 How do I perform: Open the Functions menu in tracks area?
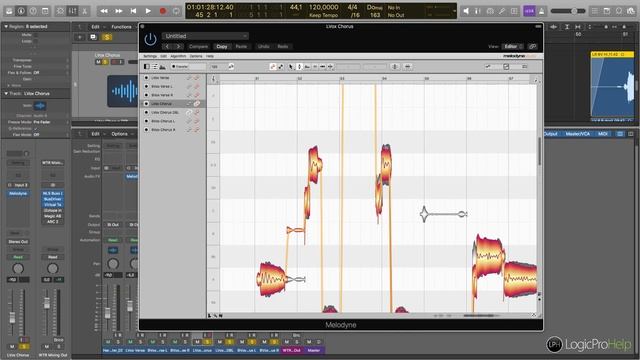pyautogui.click(x=122, y=27)
